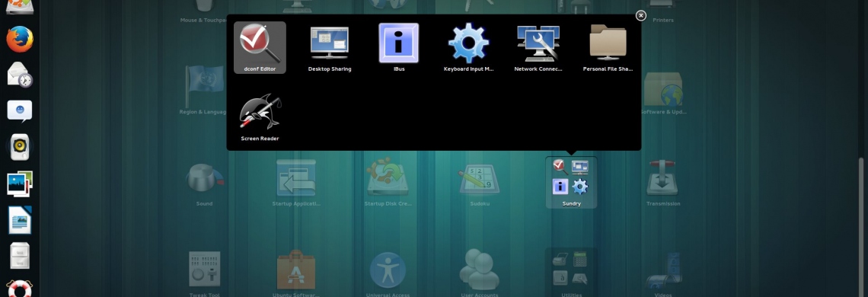
Task: Open Tweak Tool app
Action: pos(204,273)
